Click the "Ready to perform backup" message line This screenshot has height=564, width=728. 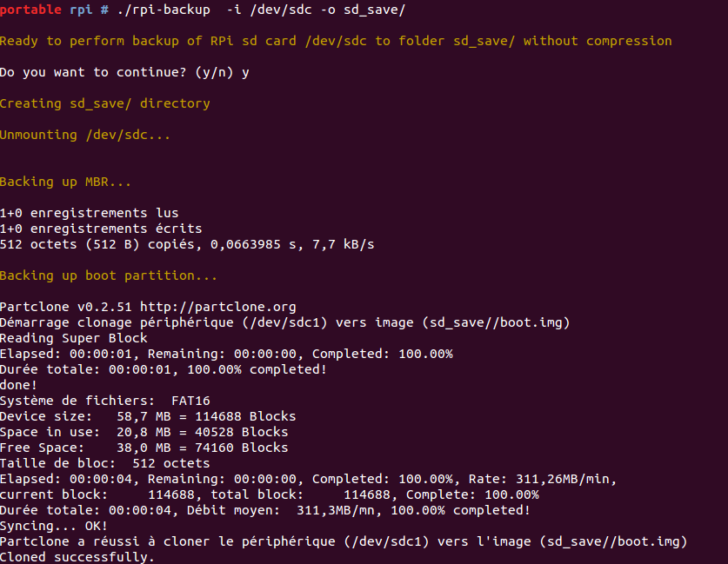point(336,41)
